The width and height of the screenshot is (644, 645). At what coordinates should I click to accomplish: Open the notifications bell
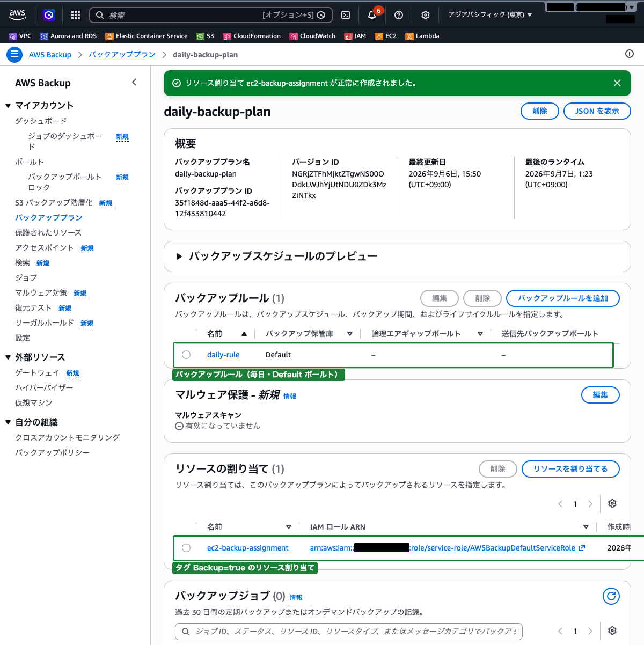pyautogui.click(x=372, y=15)
